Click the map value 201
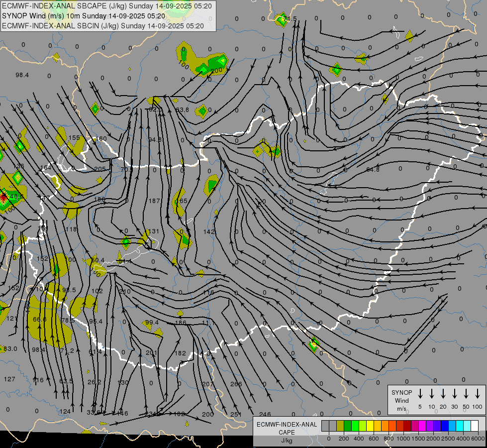Image resolution: width=487 pixels, height=448 pixels. pyautogui.click(x=151, y=353)
